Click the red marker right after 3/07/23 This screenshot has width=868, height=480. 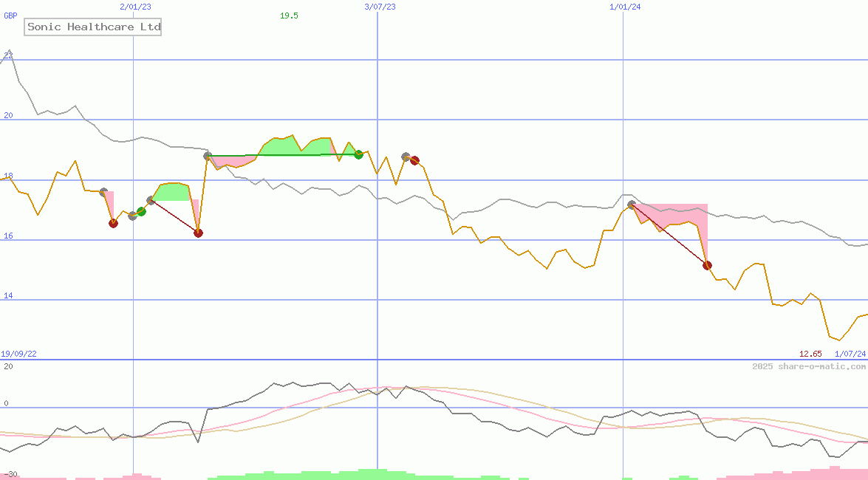[x=414, y=160]
